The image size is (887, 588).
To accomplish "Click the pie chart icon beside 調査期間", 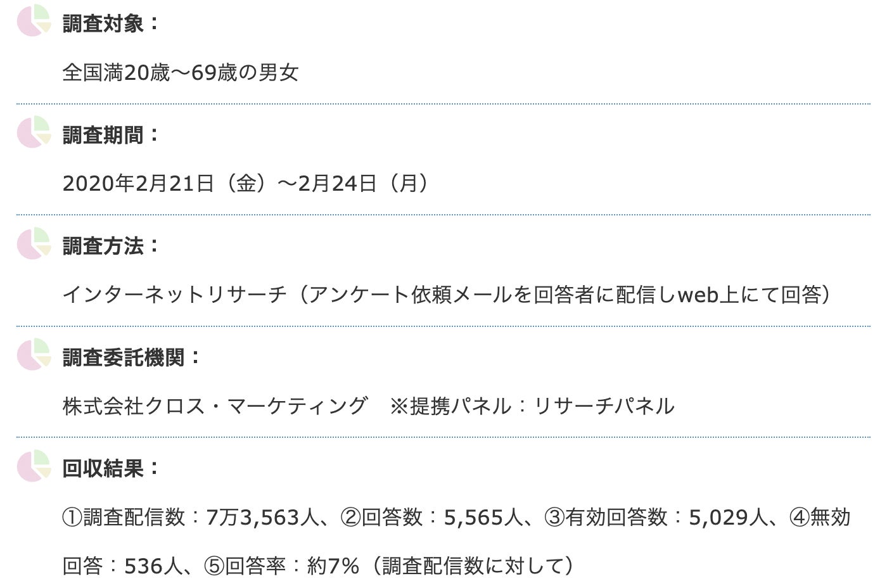I will pos(34,132).
